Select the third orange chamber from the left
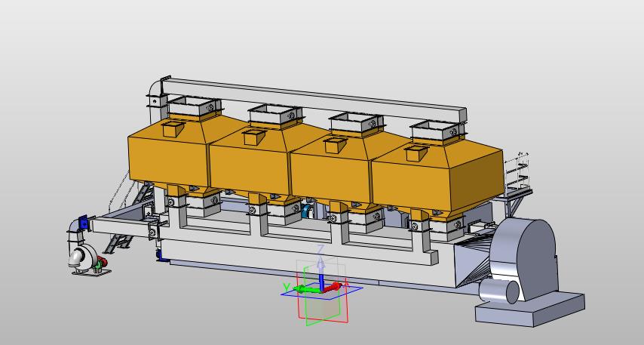This screenshot has height=345, width=644. [x=331, y=177]
